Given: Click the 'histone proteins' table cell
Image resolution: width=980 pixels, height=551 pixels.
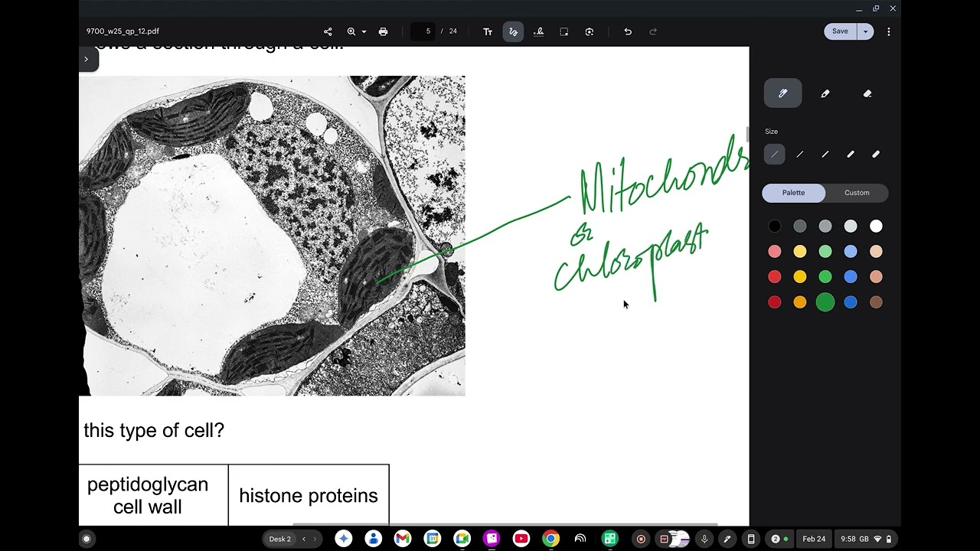Looking at the screenshot, I should [x=309, y=495].
